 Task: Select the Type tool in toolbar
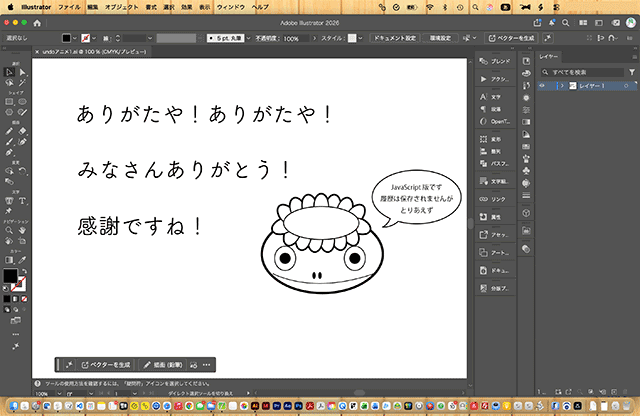(x=22, y=200)
